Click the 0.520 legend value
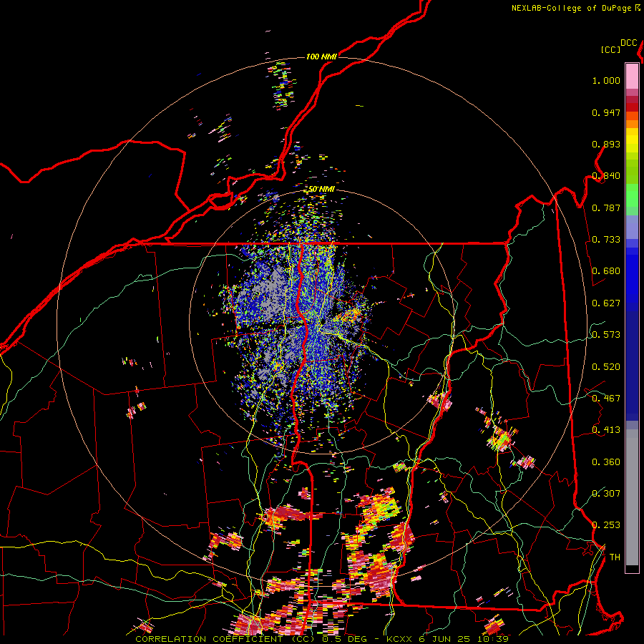The height and width of the screenshot is (644, 644). click(x=606, y=367)
